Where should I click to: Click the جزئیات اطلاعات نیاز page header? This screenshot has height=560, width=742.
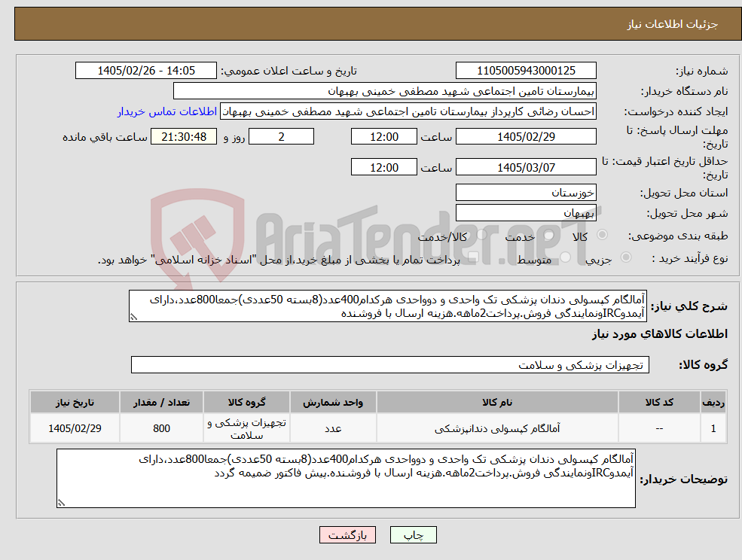pos(673,24)
